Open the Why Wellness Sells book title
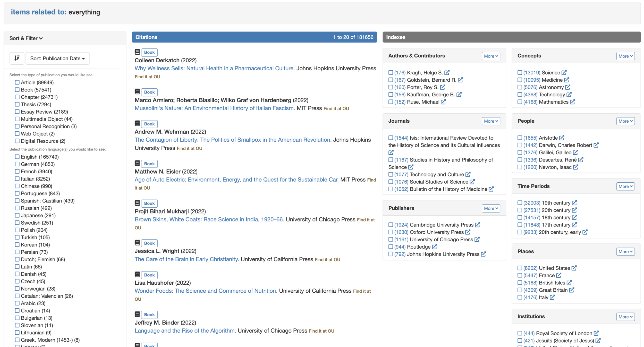This screenshot has height=347, width=644. click(214, 68)
